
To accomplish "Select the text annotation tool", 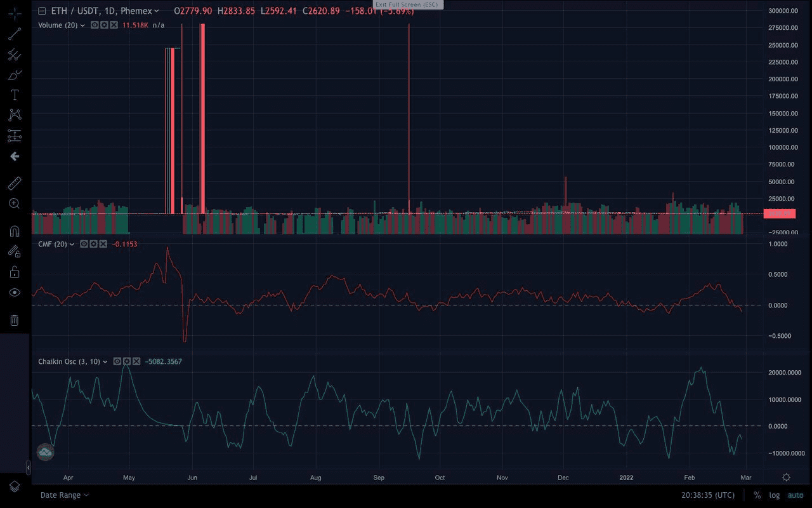I will tap(14, 95).
